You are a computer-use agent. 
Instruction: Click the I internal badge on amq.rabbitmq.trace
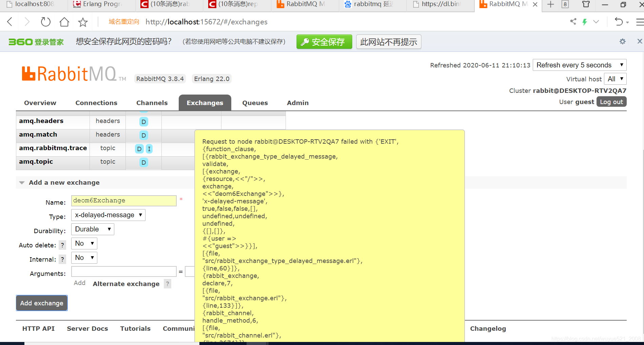coord(149,149)
